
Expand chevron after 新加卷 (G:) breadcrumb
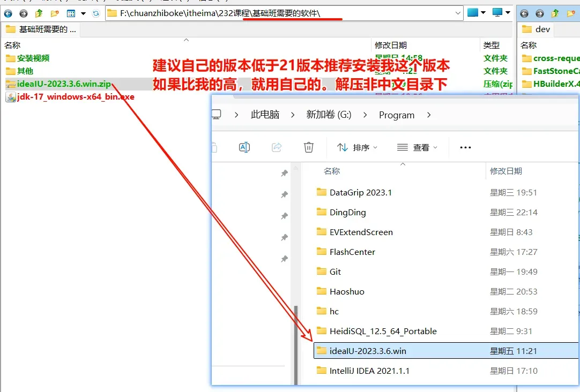[x=365, y=115]
